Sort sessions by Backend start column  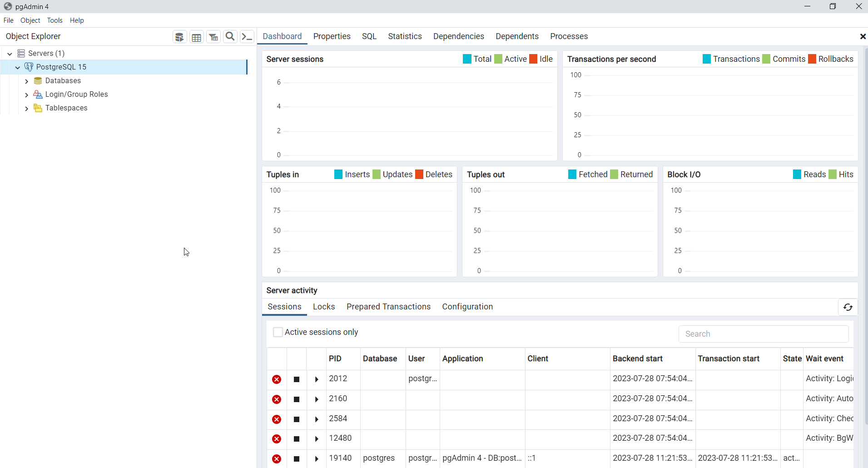(637, 358)
